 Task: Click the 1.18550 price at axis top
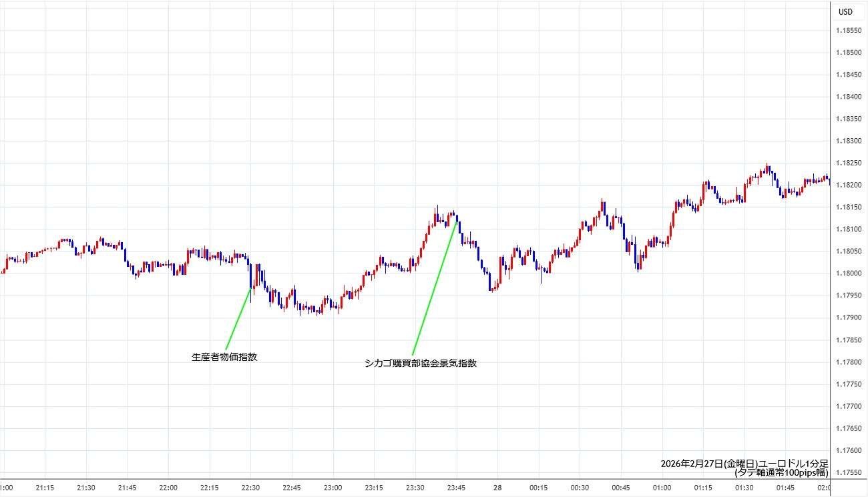847,31
